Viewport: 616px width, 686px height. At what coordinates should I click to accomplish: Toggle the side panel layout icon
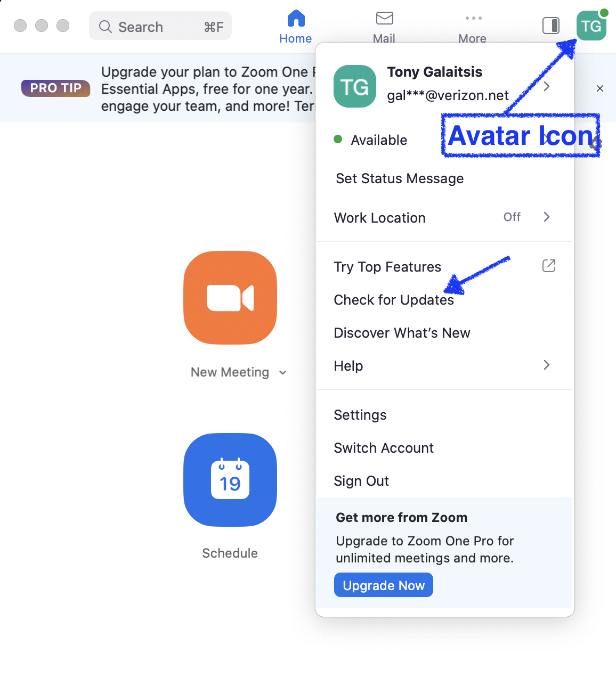(551, 26)
